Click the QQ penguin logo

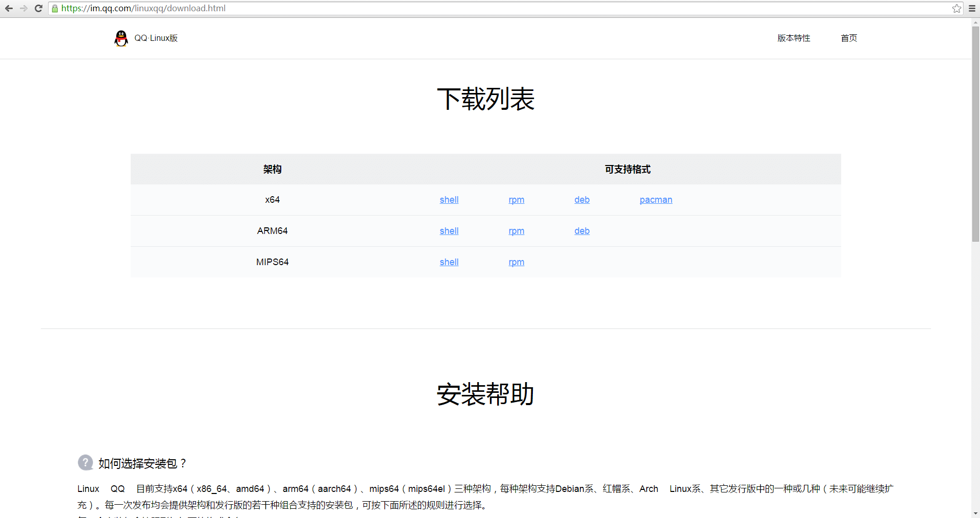pyautogui.click(x=121, y=38)
